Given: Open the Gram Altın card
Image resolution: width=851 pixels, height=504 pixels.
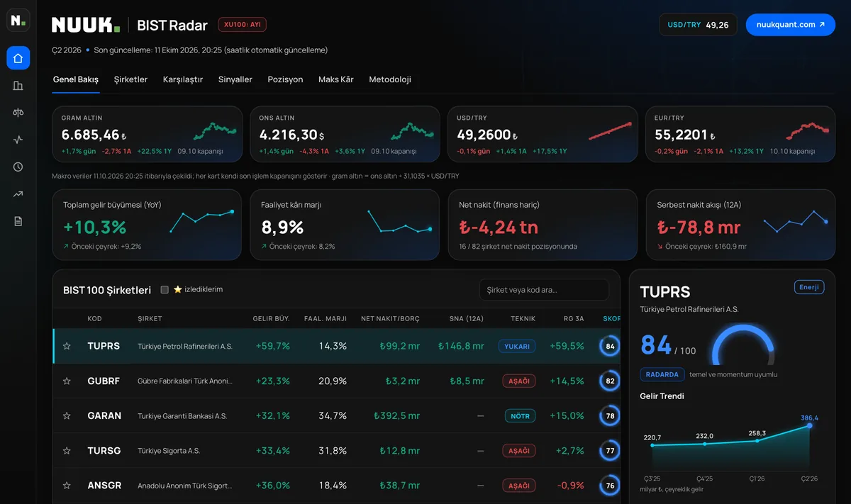Looking at the screenshot, I should (x=147, y=135).
